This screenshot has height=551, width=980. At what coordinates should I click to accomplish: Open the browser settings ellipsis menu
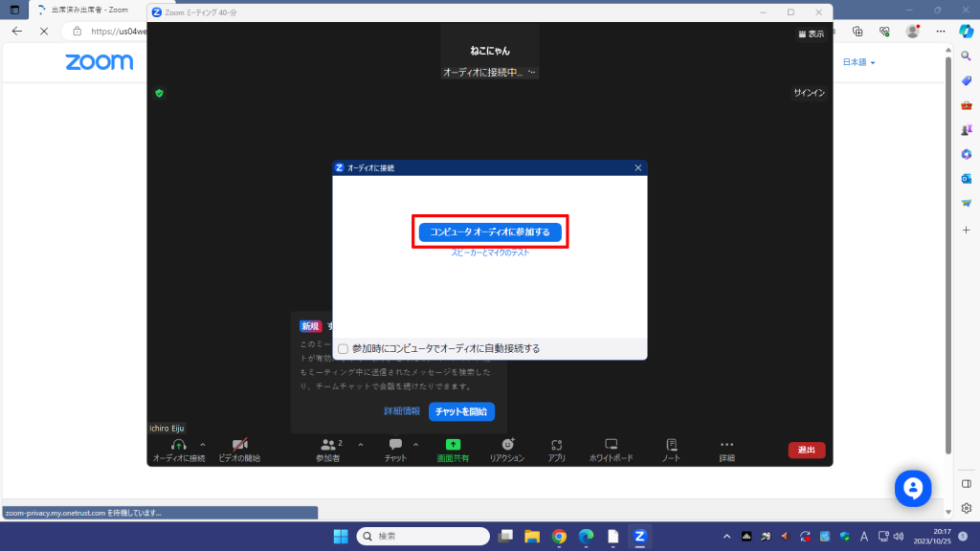click(941, 32)
